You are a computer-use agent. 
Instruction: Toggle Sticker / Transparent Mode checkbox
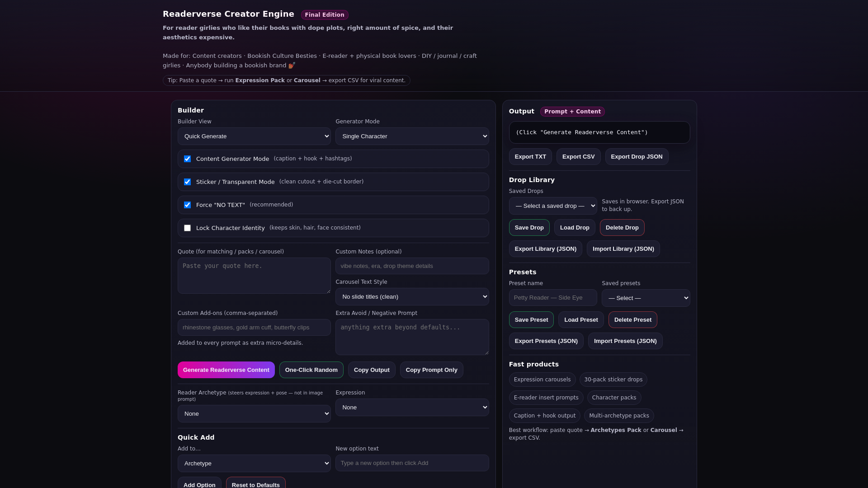pyautogui.click(x=187, y=182)
